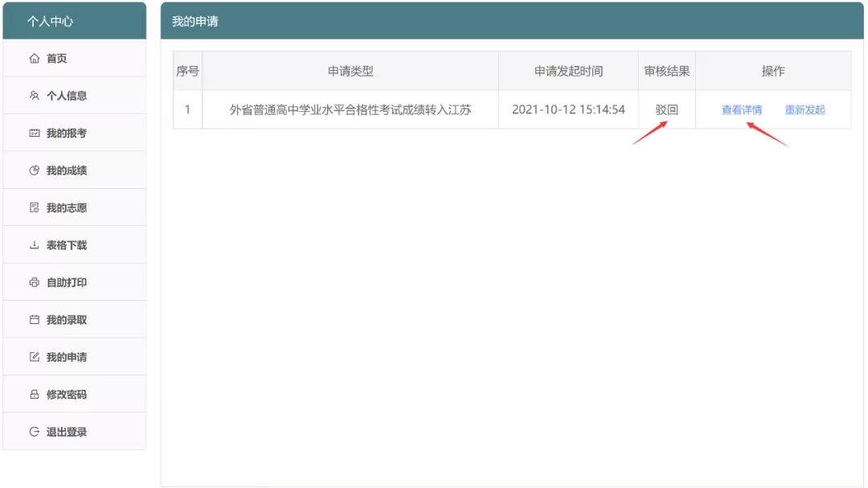Click the home icon beside 首页
This screenshot has height=488, width=868.
[x=34, y=59]
